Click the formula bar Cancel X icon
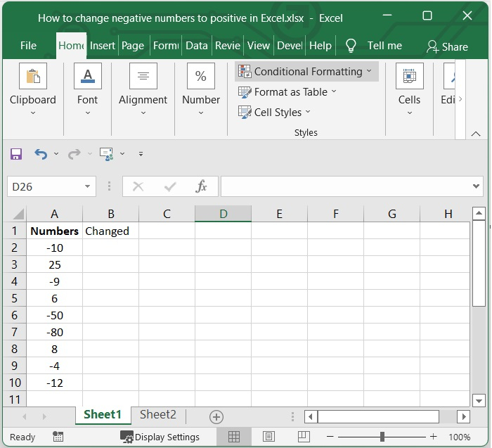The width and height of the screenshot is (492, 448). click(138, 186)
